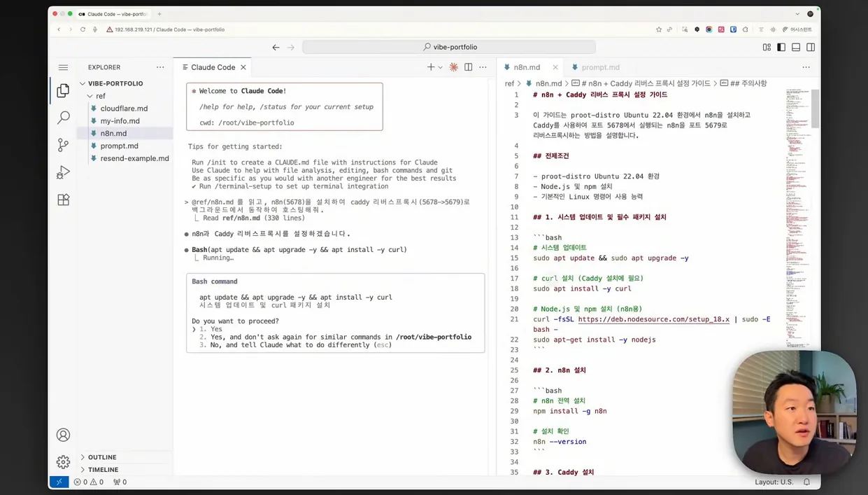Select the Claude Code — vibe-portfolio browser tab

[x=113, y=14]
